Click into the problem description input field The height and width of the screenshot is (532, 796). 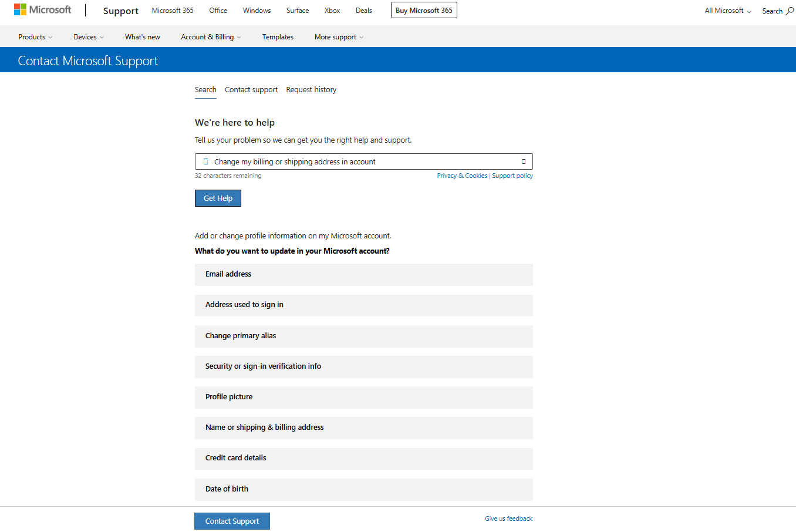click(x=364, y=161)
